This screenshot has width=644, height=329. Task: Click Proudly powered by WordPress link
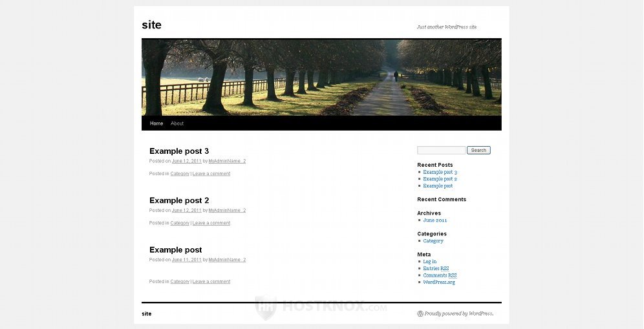(459, 313)
